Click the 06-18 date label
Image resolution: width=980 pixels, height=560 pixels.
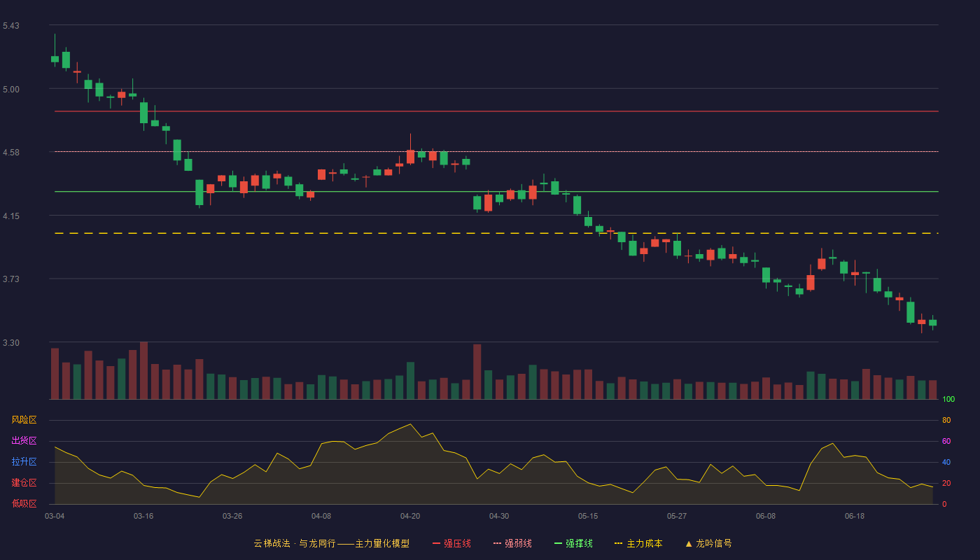[x=855, y=516]
